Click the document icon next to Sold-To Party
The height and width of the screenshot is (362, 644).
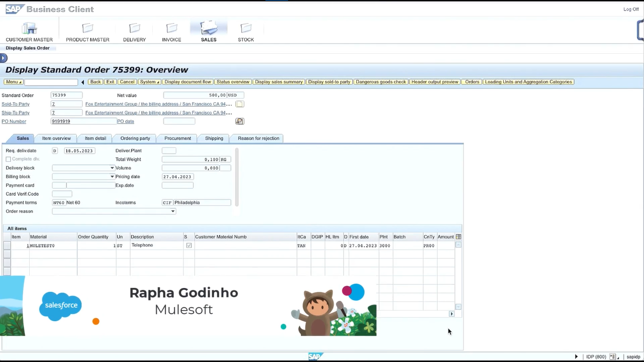point(239,104)
